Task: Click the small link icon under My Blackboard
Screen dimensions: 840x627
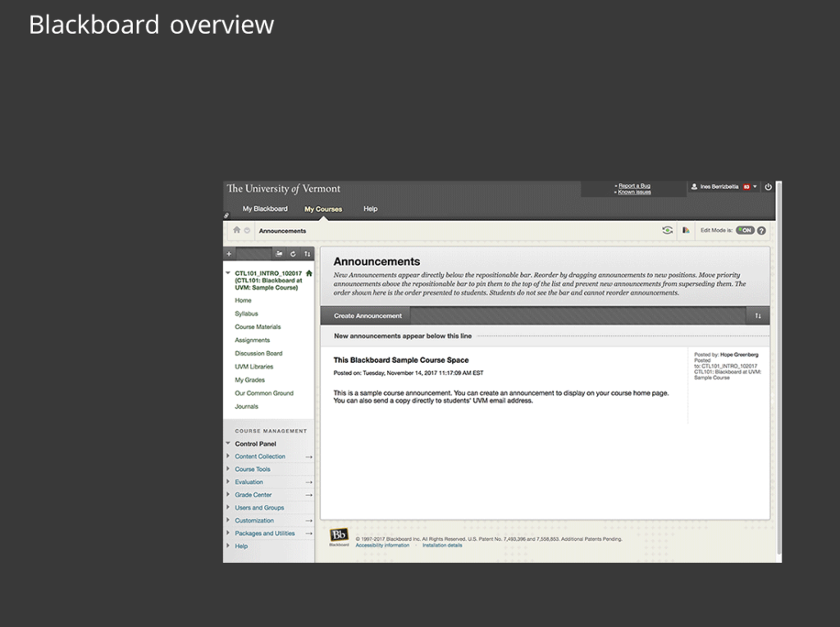Action: coord(226,216)
